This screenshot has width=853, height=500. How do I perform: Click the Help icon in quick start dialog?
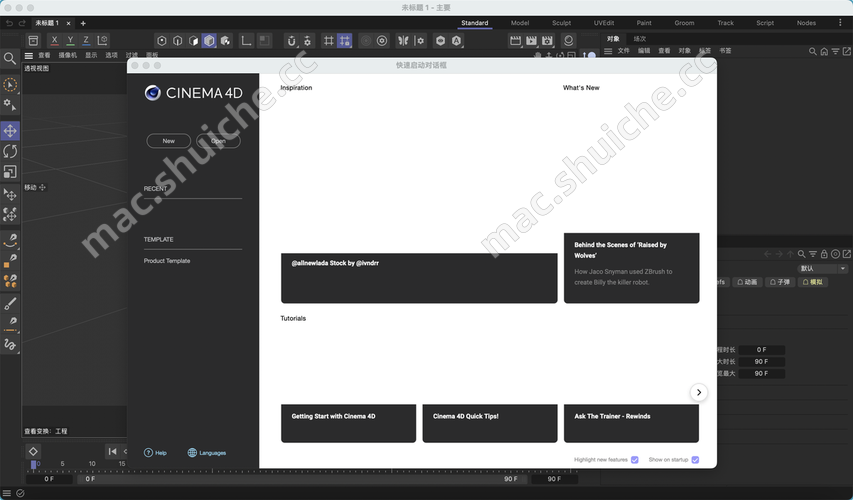149,453
